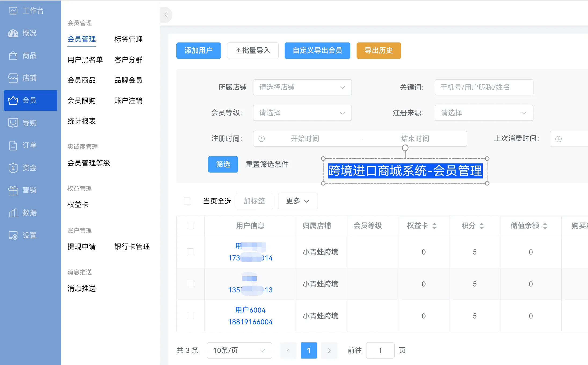Open the 所属店铺 store dropdown
The image size is (588, 365).
(302, 87)
